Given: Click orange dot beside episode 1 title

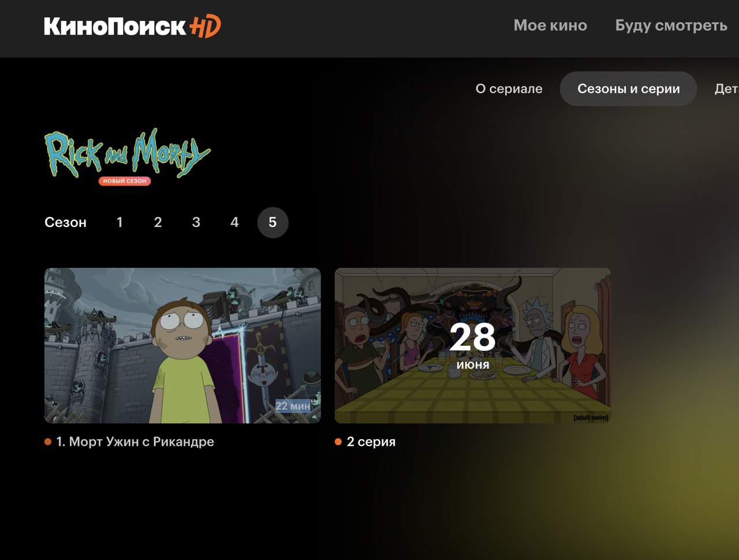Looking at the screenshot, I should click(x=48, y=442).
